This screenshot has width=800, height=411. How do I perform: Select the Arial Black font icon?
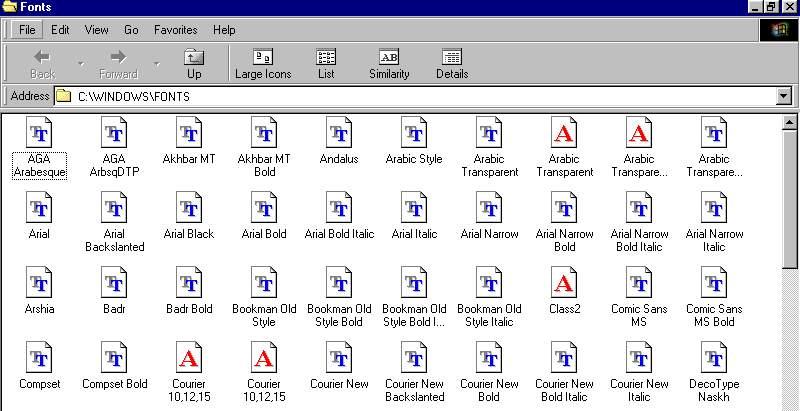189,208
